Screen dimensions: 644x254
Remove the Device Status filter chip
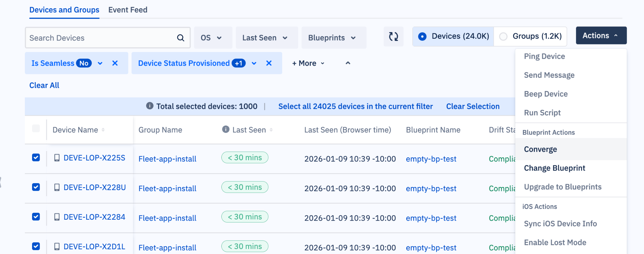coord(269,63)
